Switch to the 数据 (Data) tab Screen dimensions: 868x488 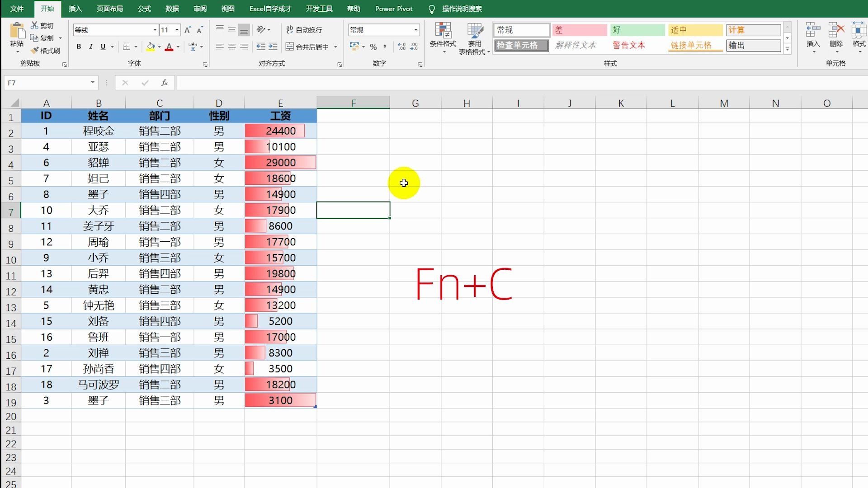(172, 9)
